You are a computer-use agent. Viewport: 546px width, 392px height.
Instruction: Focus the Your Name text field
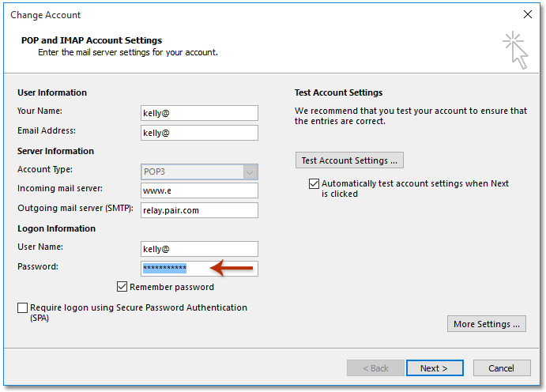[199, 113]
